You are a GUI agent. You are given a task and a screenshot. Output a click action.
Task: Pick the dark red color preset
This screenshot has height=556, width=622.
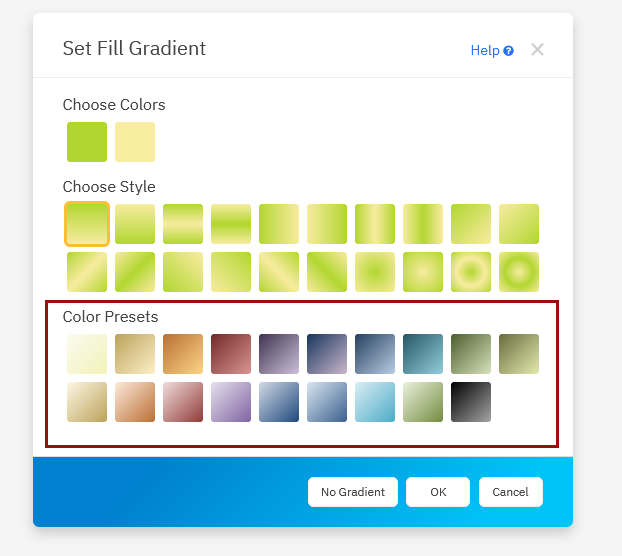click(x=231, y=354)
